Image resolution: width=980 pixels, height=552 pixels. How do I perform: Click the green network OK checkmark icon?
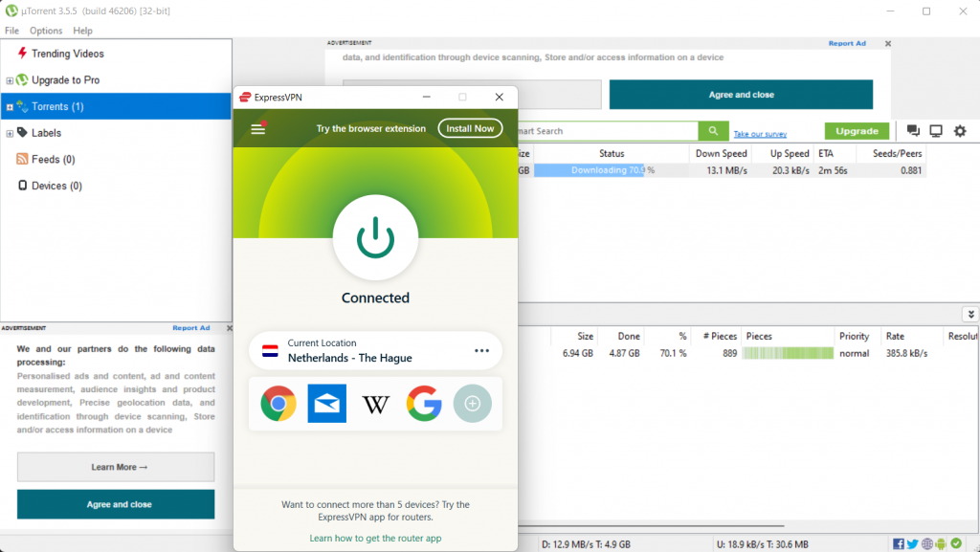click(956, 544)
